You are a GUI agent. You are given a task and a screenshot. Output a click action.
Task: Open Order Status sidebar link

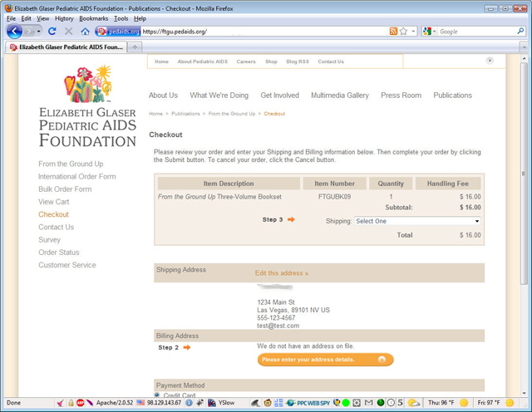(59, 253)
